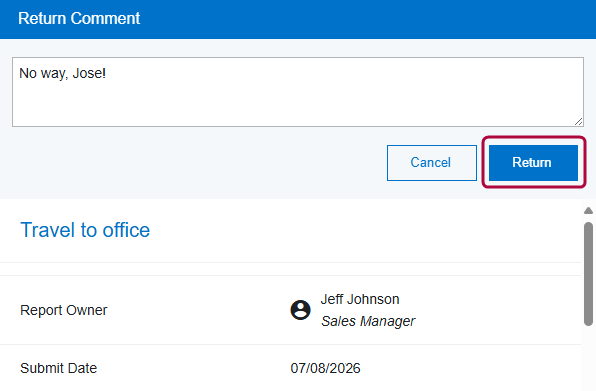Screen dimensions: 596x391
Task: Click the Jeff Johnson name
Action: point(360,299)
